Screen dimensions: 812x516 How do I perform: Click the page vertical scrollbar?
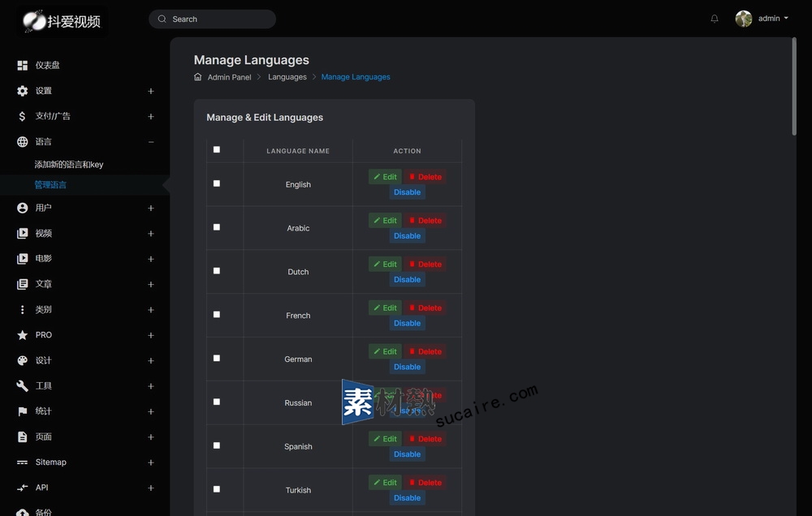click(794, 87)
